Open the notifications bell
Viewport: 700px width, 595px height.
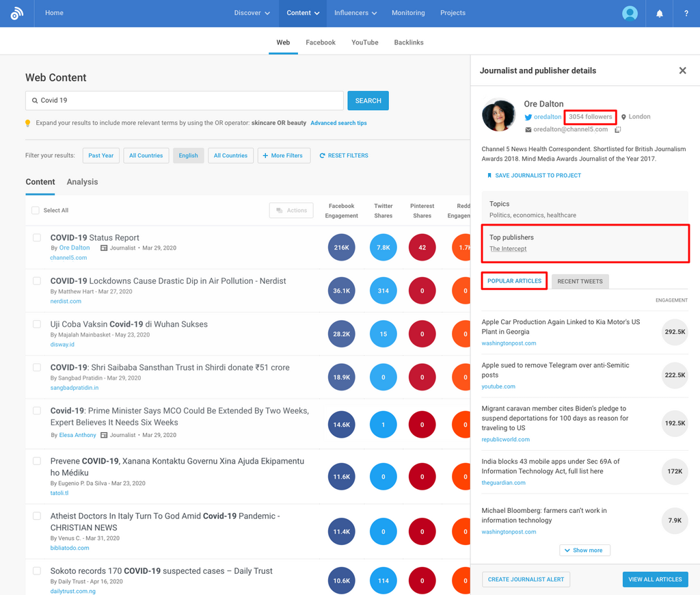pyautogui.click(x=660, y=13)
